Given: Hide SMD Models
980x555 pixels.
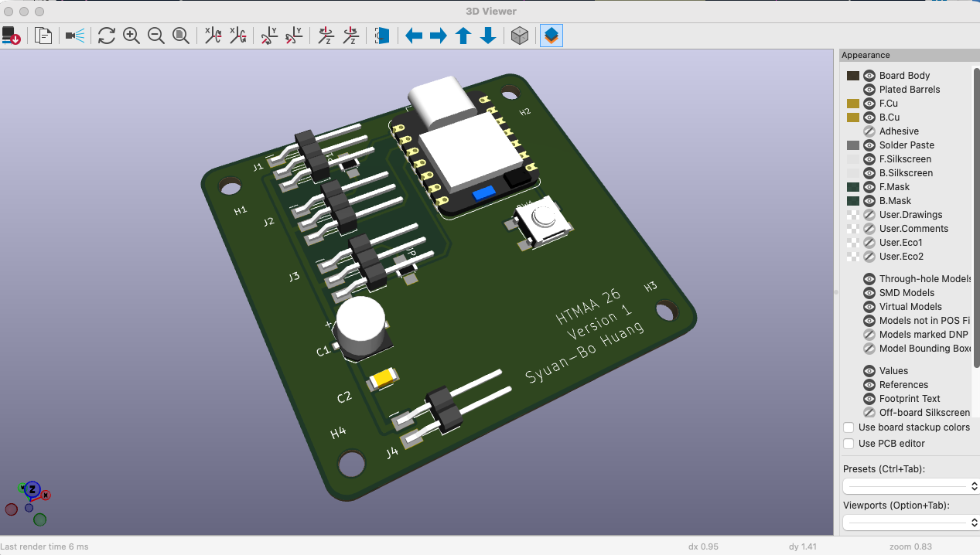Looking at the screenshot, I should point(869,293).
